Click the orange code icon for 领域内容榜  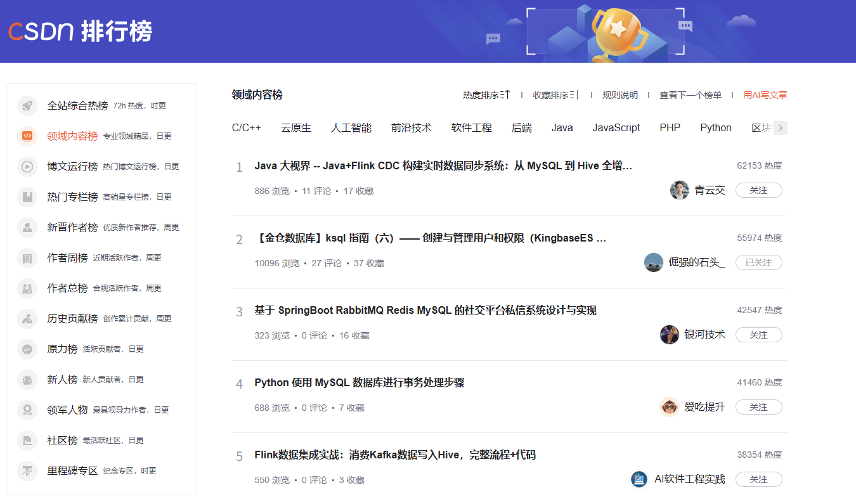[27, 136]
